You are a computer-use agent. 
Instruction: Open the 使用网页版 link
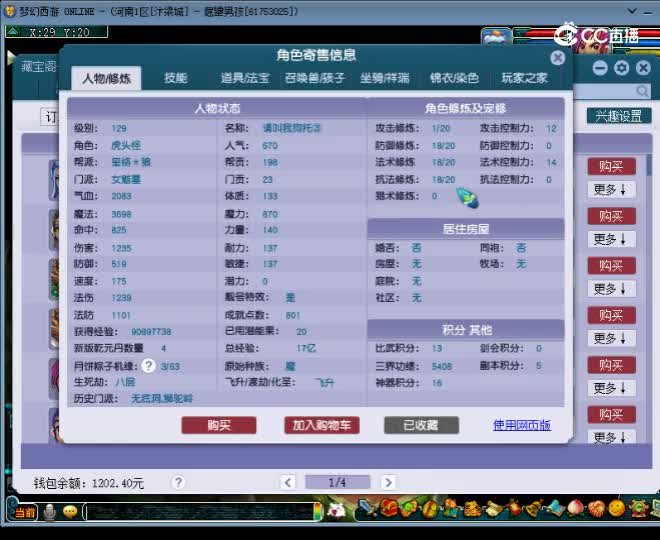(x=522, y=425)
